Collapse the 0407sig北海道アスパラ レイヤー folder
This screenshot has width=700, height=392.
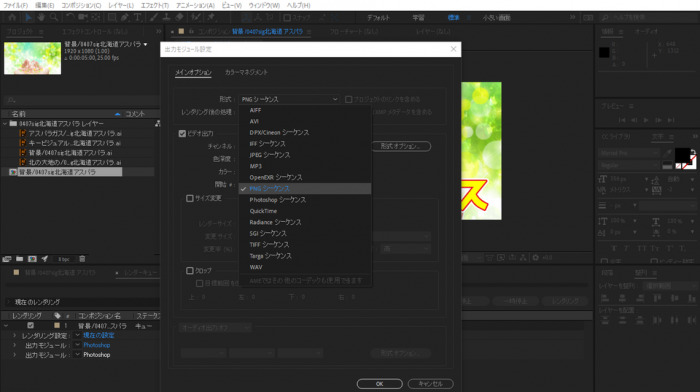pyautogui.click(x=5, y=124)
